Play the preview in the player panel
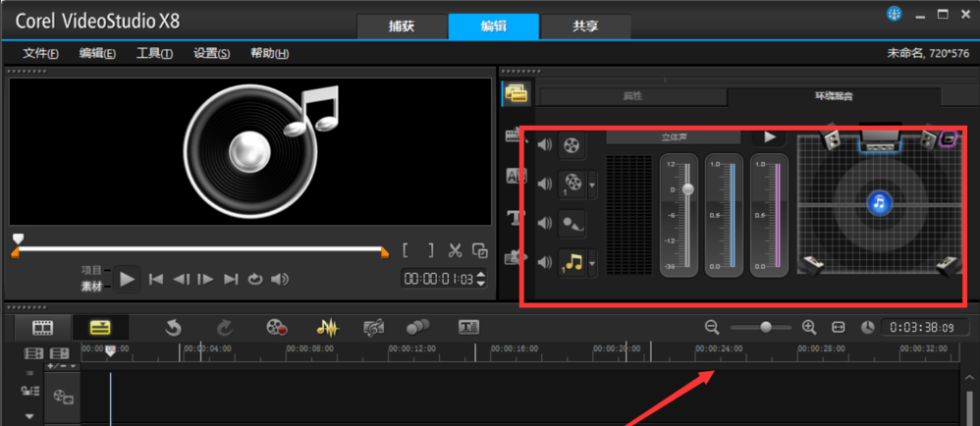Screen dimensions: 980x426 point(127,279)
